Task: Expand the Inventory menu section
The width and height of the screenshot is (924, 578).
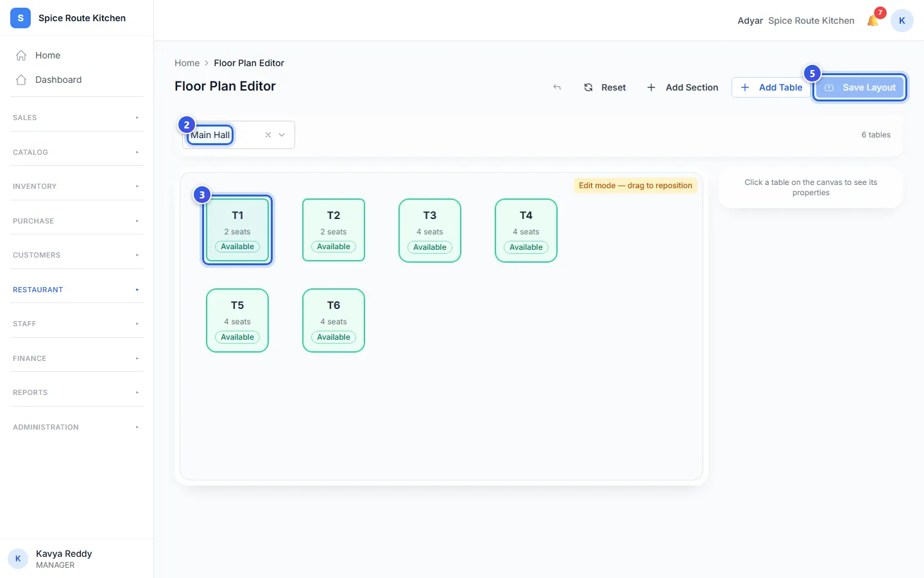Action: (77, 186)
